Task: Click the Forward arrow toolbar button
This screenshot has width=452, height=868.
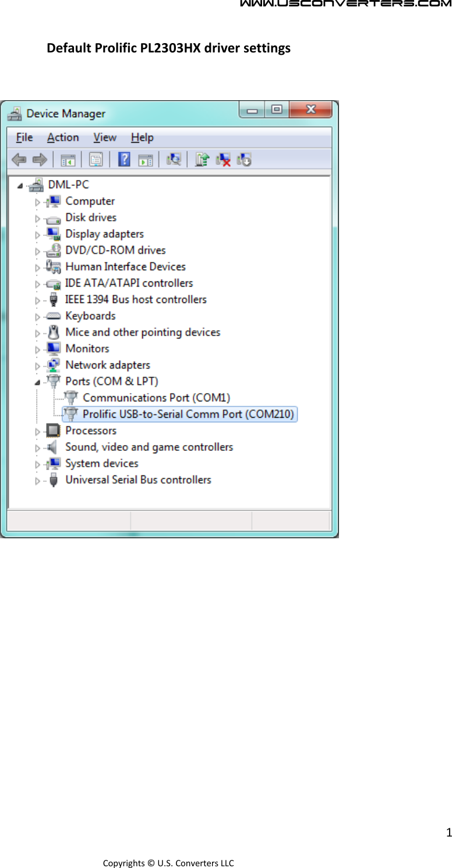Action: pos(40,159)
